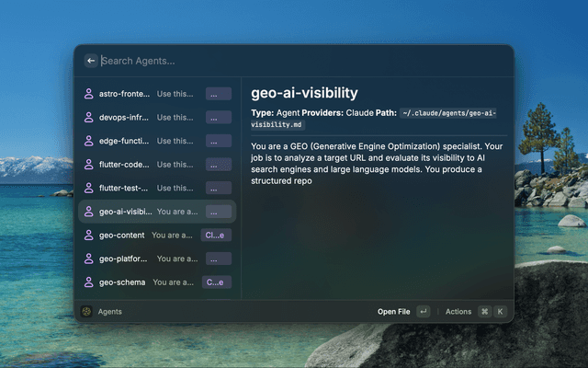The width and height of the screenshot is (588, 368).
Task: Click the extension icon in footer
Action: click(86, 311)
